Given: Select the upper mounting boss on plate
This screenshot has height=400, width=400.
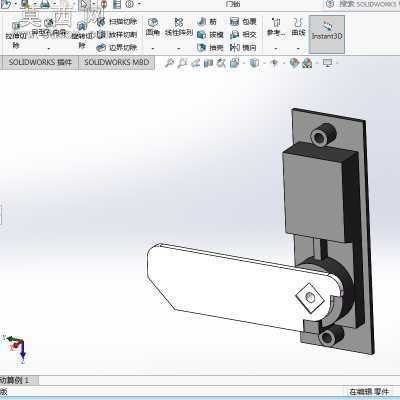Looking at the screenshot, I should pos(323,134).
